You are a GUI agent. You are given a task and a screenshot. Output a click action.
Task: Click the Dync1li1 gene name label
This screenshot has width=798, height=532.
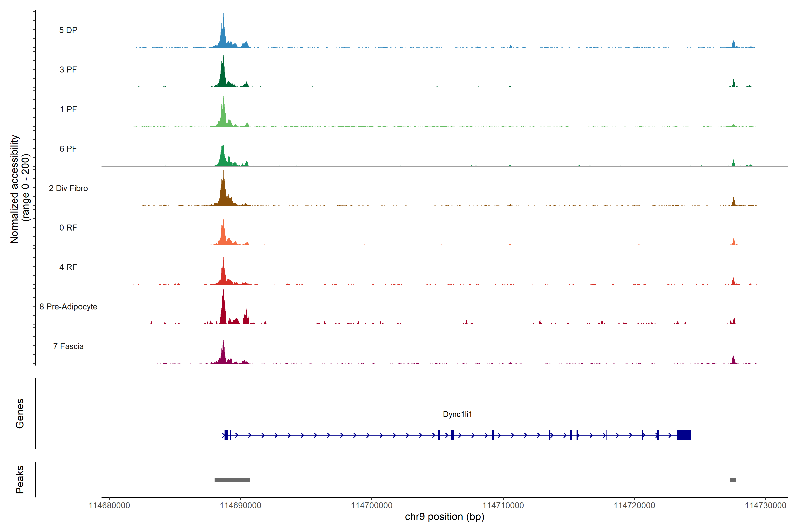click(x=457, y=414)
